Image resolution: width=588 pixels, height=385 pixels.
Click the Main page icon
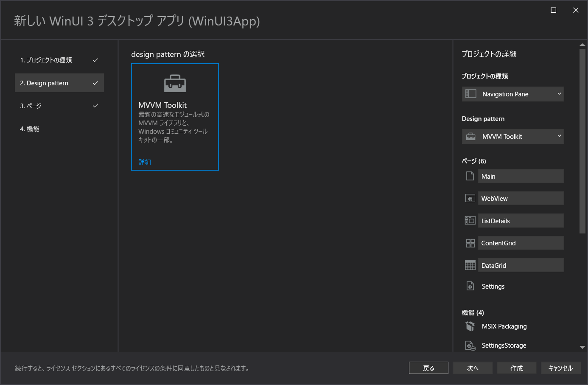coord(470,176)
